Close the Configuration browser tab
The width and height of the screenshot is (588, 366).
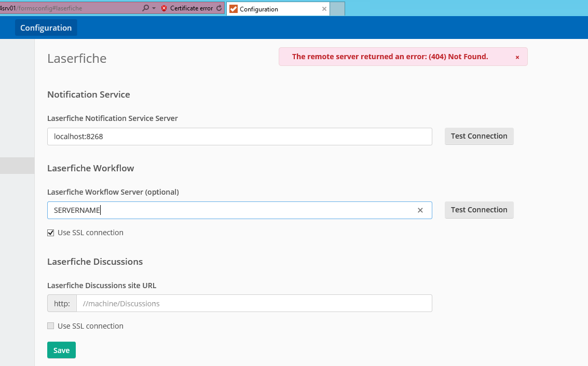pos(324,9)
